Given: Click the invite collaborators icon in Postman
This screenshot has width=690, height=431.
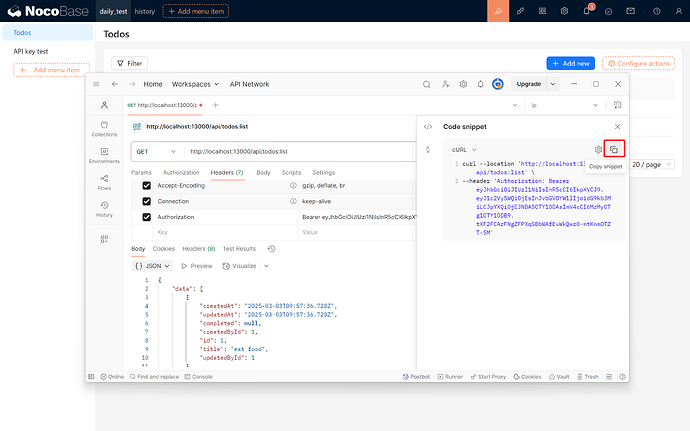Looking at the screenshot, I should 445,84.
